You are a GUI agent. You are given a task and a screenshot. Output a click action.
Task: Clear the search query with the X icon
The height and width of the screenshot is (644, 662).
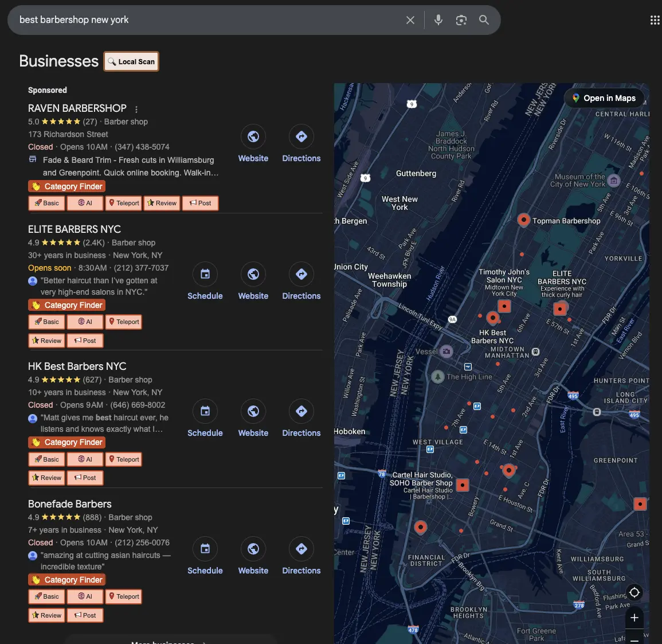click(x=410, y=19)
